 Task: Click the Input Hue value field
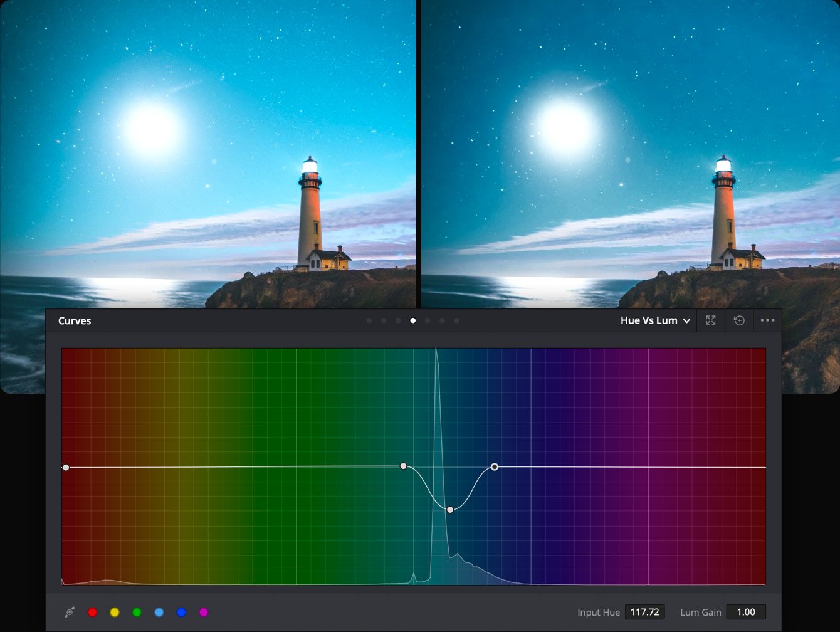(x=644, y=612)
